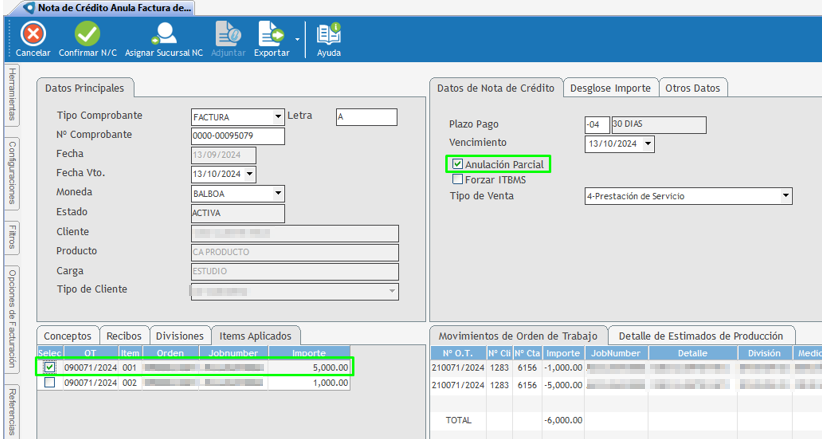Open the Recibos tab
Screen dimensions: 822x439
click(x=124, y=336)
